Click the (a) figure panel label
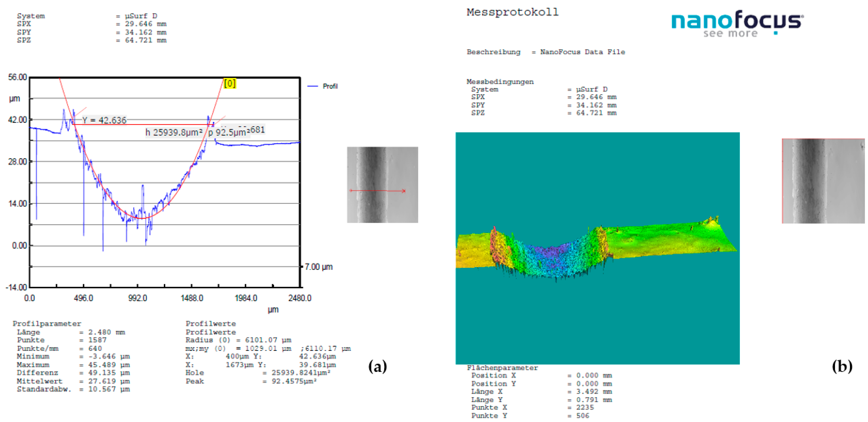The width and height of the screenshot is (868, 422). click(x=377, y=366)
